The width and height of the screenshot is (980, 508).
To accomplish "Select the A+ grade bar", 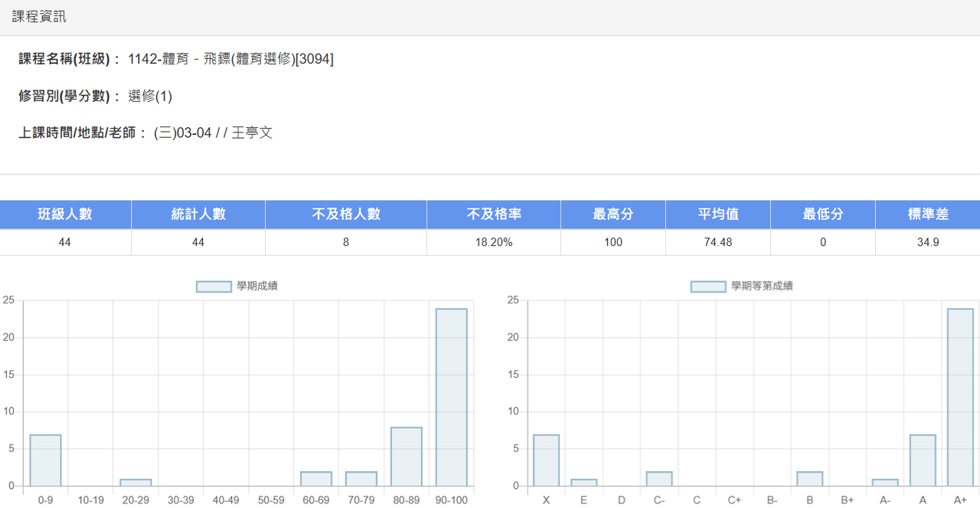I will 960,398.
